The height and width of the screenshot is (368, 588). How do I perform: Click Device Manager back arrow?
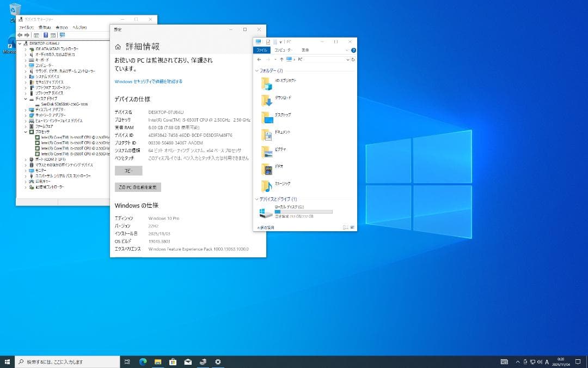click(20, 35)
